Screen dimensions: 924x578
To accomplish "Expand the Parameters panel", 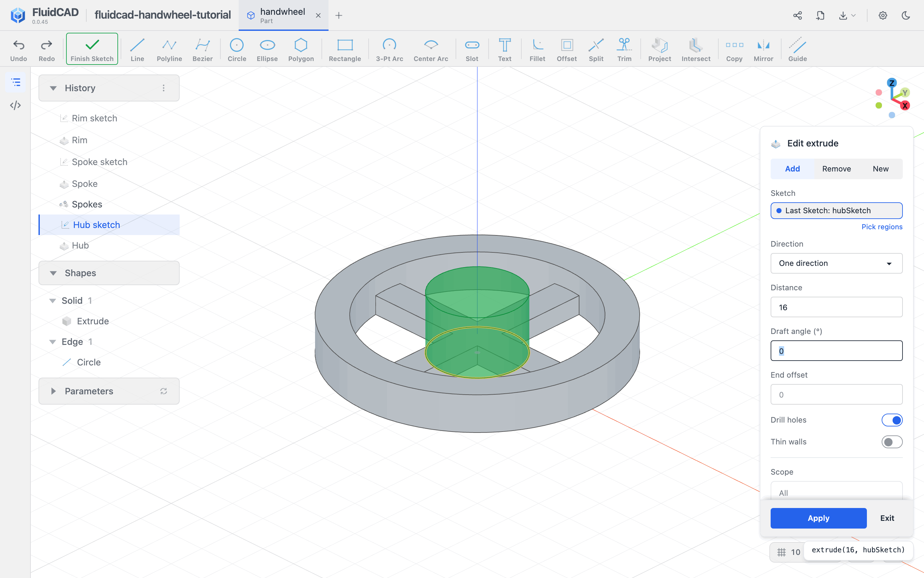I will pyautogui.click(x=54, y=391).
